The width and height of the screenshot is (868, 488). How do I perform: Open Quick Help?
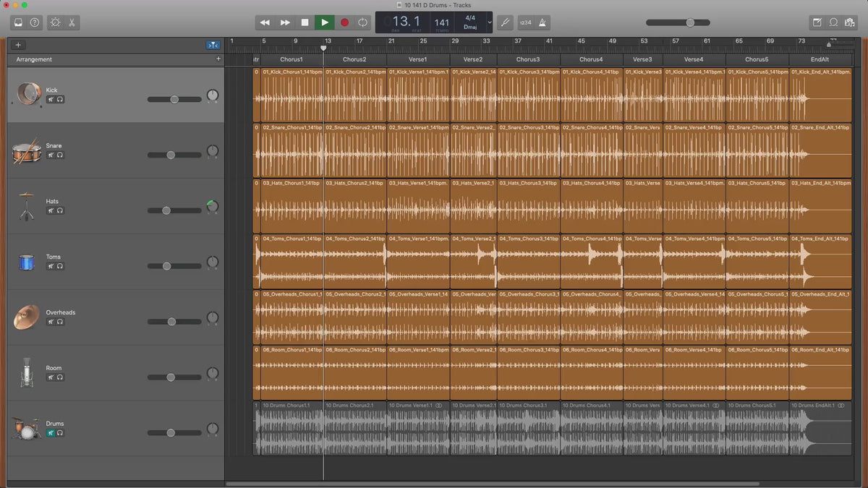(x=35, y=22)
